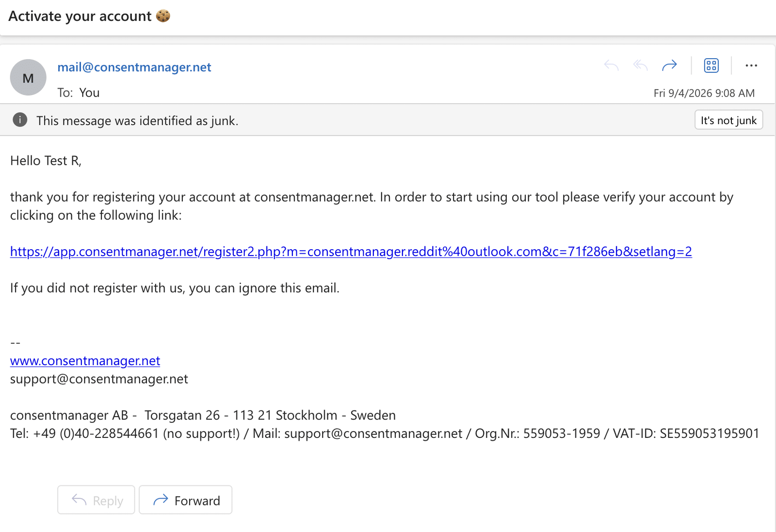The width and height of the screenshot is (776, 532).
Task: Click the Forward button below the message
Action: [x=186, y=500]
